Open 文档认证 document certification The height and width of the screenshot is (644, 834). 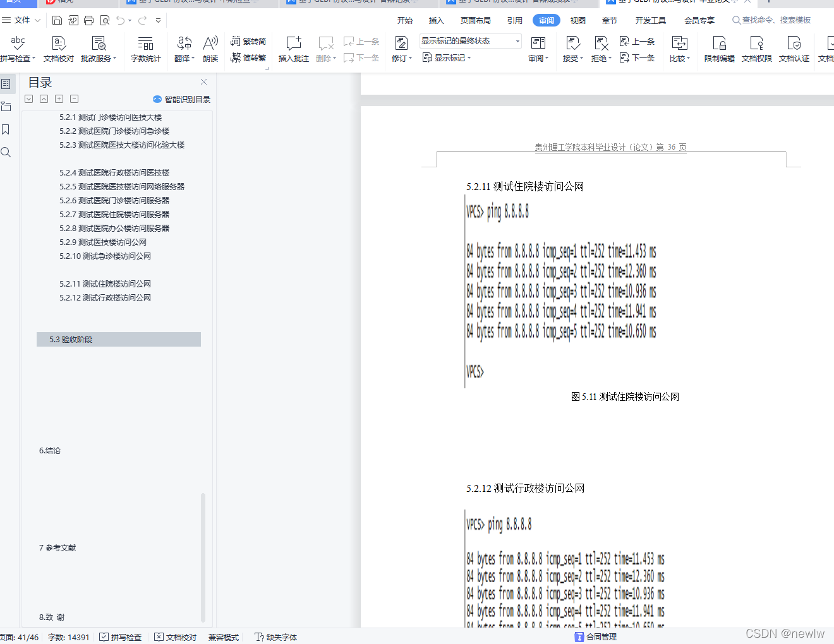click(794, 49)
